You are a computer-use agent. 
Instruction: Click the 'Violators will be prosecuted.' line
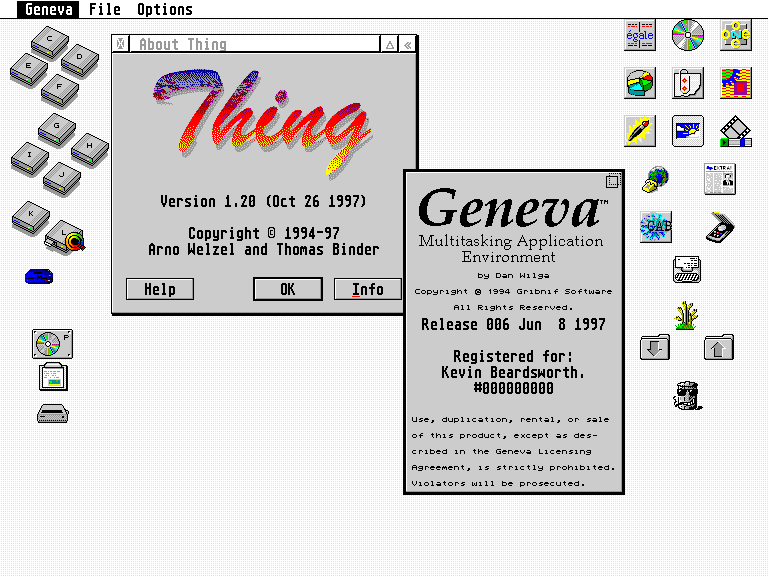[498, 483]
